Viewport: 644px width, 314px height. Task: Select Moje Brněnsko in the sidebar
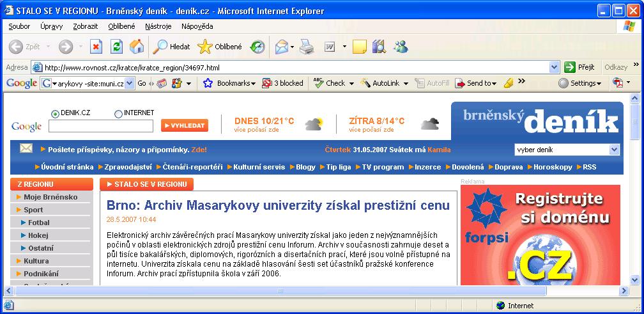point(50,197)
